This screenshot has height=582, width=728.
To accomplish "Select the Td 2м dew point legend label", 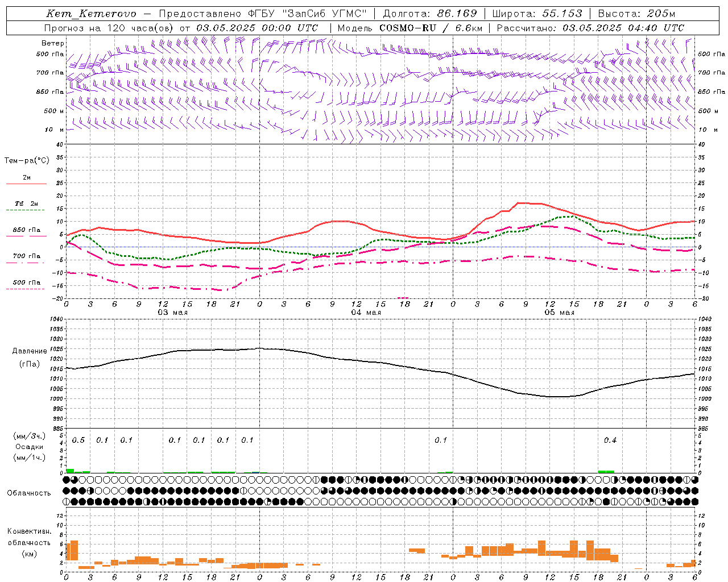I will point(27,203).
